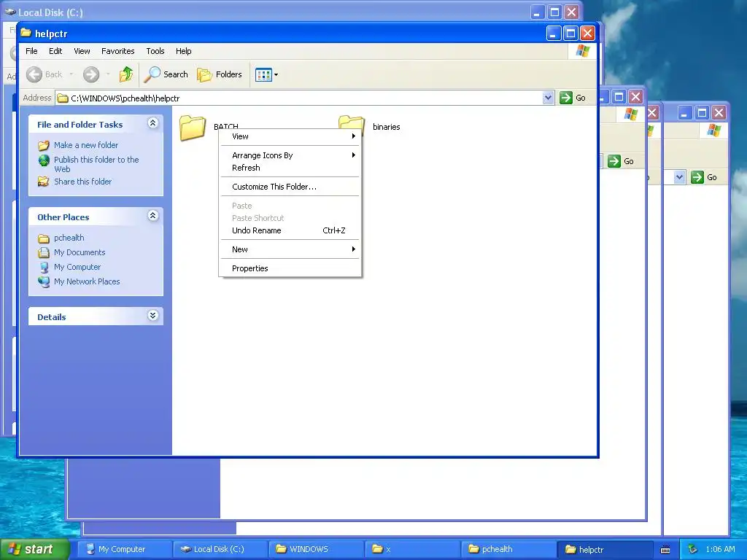747x560 pixels.
Task: Collapse the Other Places panel
Action: [x=153, y=216]
